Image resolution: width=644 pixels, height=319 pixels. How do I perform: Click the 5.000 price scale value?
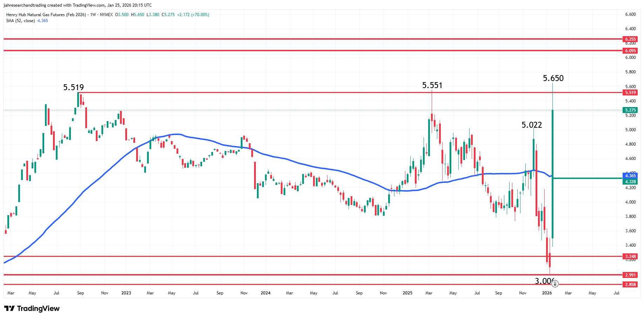(630, 130)
